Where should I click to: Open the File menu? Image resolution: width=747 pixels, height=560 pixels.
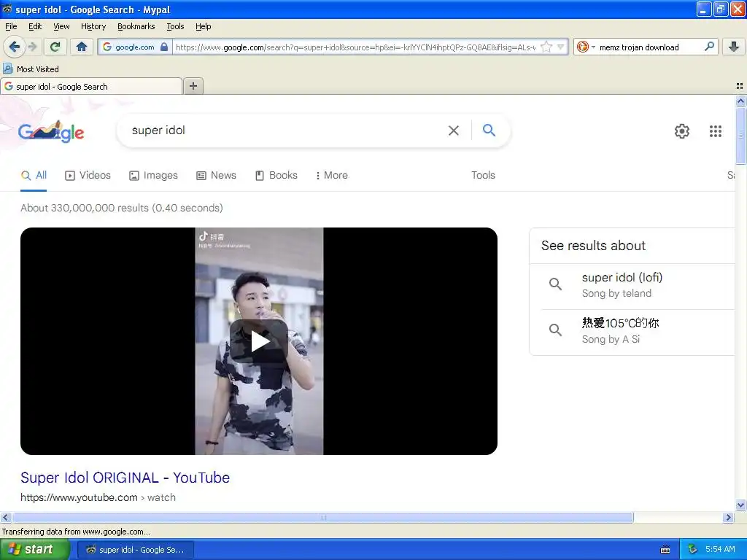click(x=11, y=26)
